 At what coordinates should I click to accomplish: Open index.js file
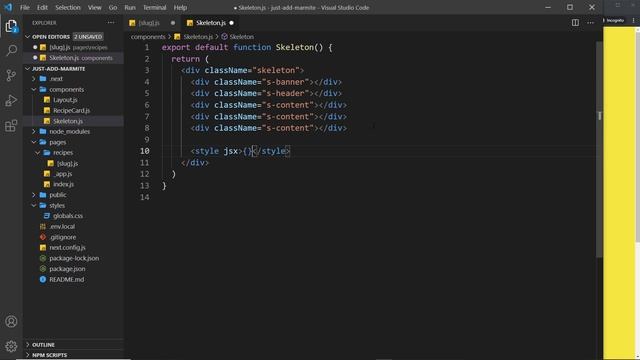click(63, 184)
